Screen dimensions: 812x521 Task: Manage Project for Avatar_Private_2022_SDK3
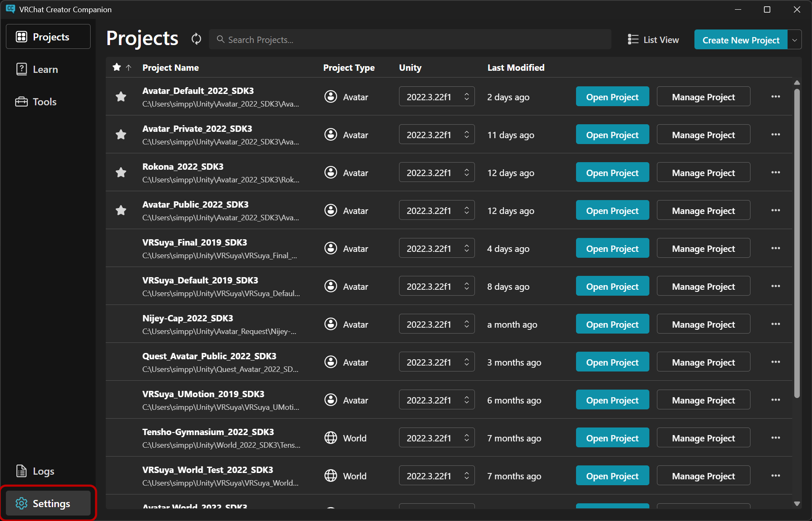(703, 135)
